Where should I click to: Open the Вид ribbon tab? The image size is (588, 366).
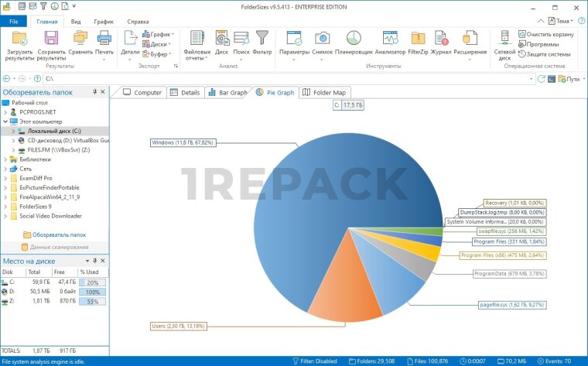76,22
